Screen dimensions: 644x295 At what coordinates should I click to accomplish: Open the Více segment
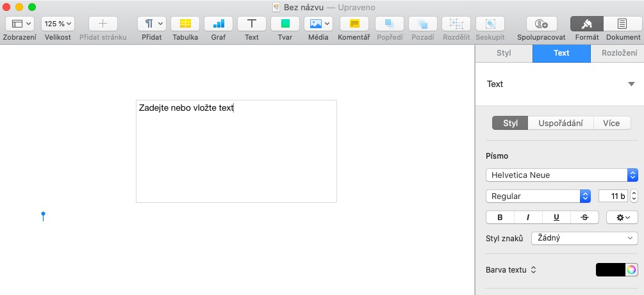pyautogui.click(x=612, y=123)
